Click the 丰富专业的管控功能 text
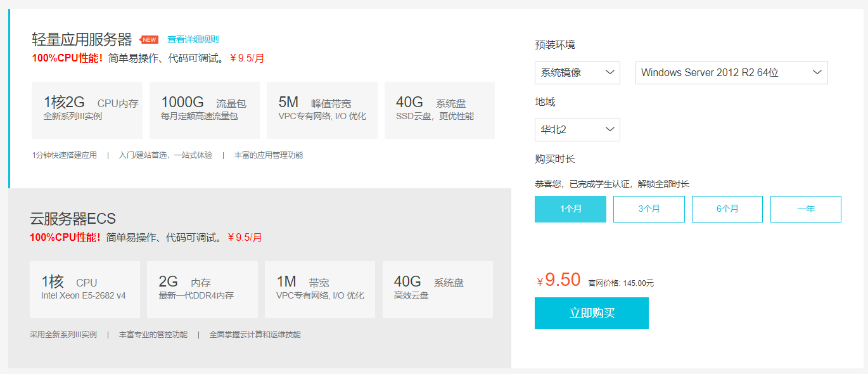 point(153,334)
